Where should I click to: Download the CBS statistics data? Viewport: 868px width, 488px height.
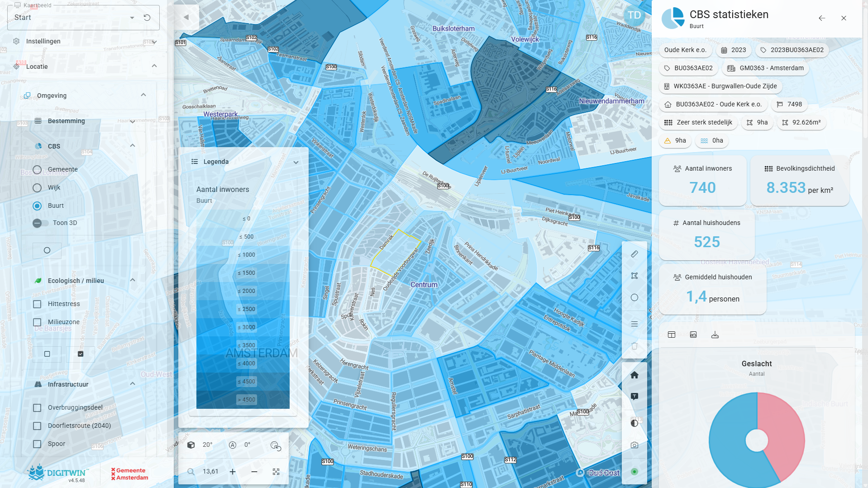click(x=715, y=335)
